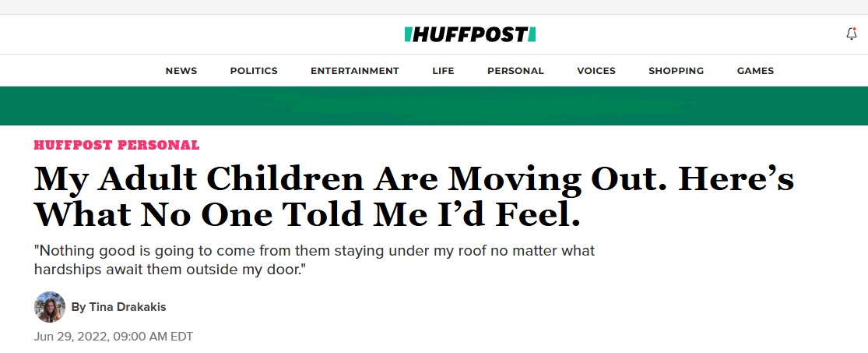
Task: Navigate to the Personal section
Action: click(x=515, y=71)
